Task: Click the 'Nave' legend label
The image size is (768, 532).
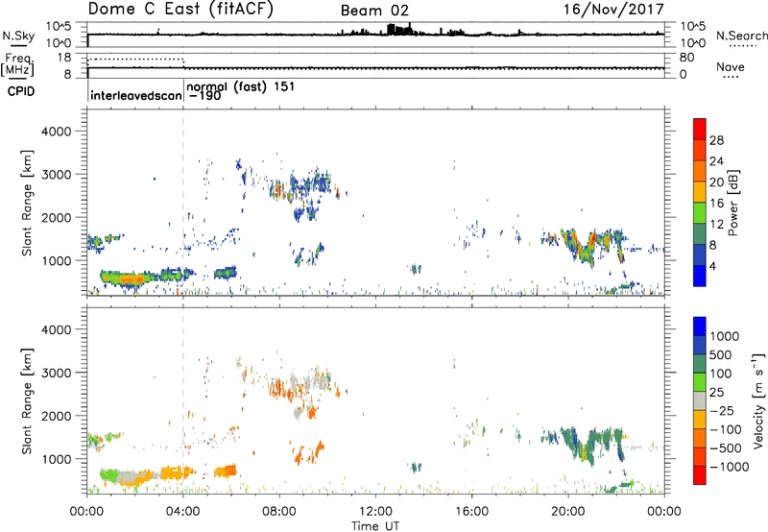Action: point(731,66)
